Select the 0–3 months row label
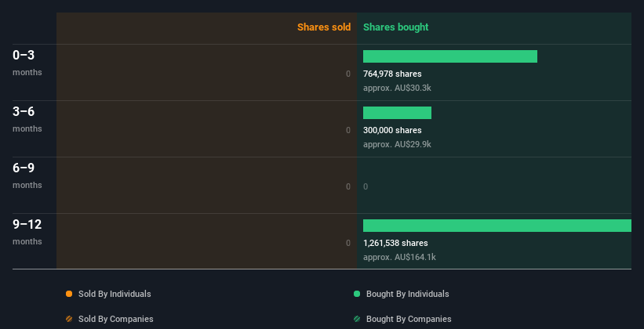Viewport: 644px width, 329px height. (27, 63)
